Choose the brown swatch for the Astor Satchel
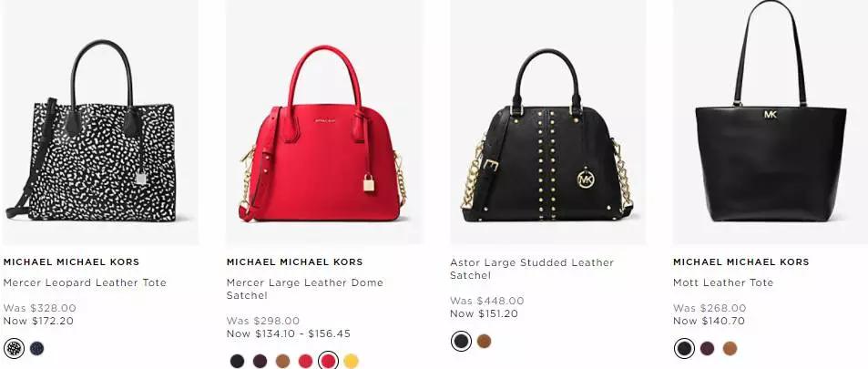 tap(484, 341)
